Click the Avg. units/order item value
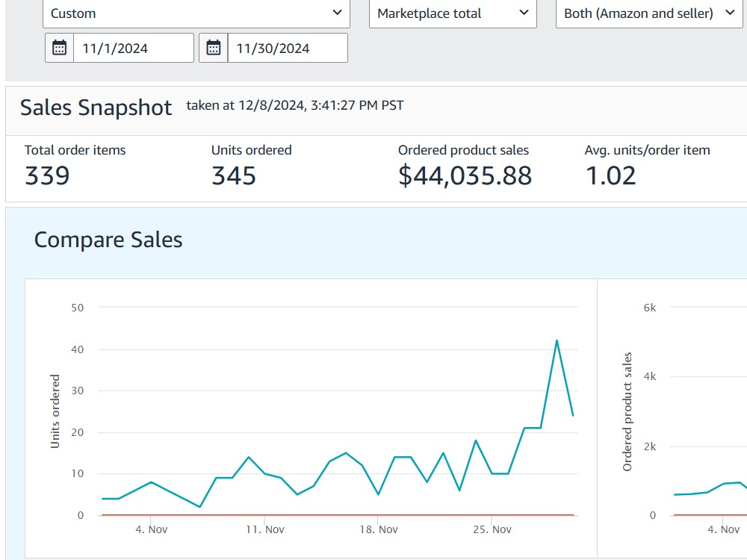The image size is (747, 560). click(611, 175)
